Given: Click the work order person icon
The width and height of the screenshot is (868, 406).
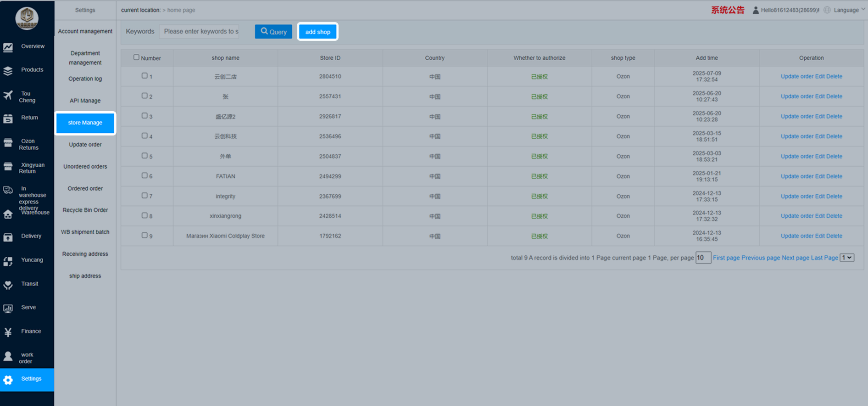Looking at the screenshot, I should 8,356.
